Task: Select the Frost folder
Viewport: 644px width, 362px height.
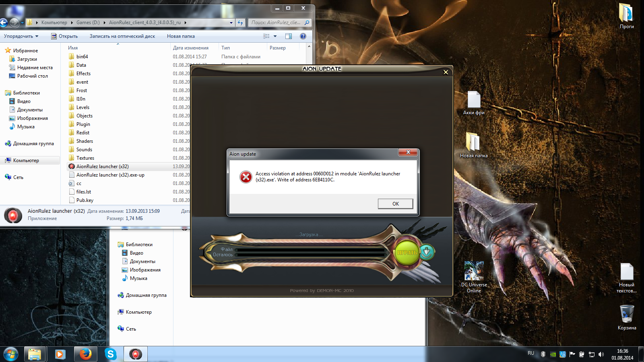Action: coord(82,90)
